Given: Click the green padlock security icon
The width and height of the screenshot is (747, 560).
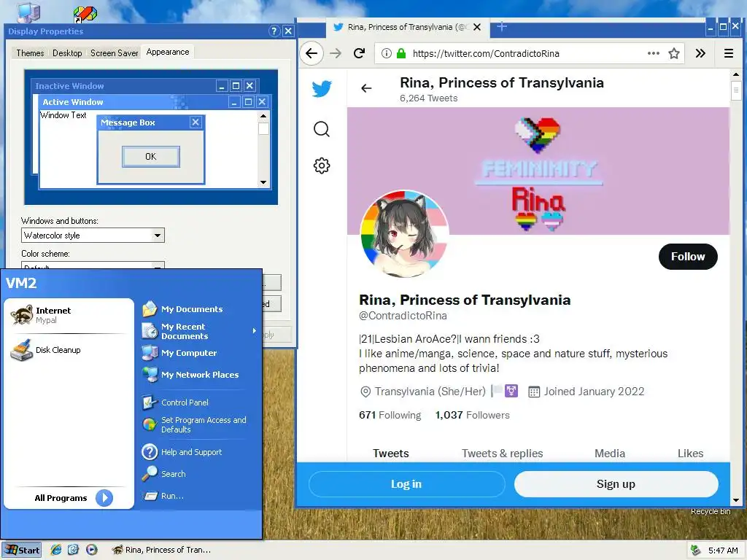Looking at the screenshot, I should (x=401, y=53).
